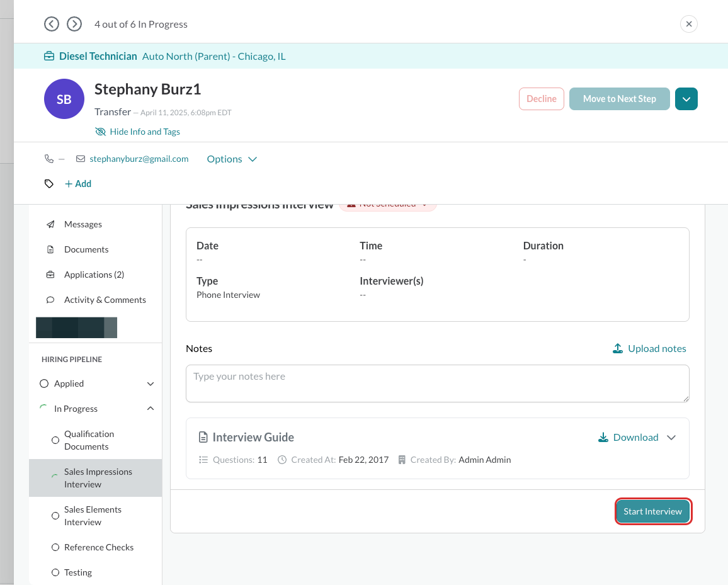Click the Documents file icon

point(50,249)
